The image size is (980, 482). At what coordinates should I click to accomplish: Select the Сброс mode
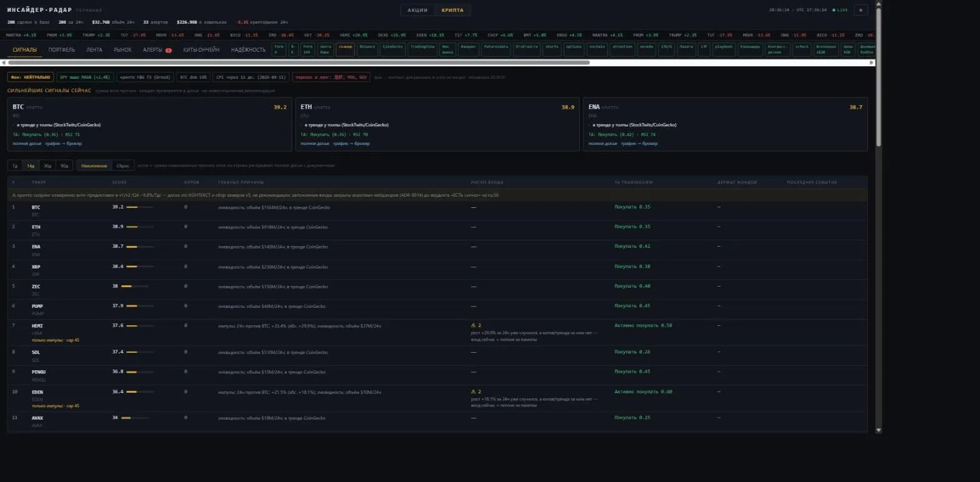click(123, 165)
